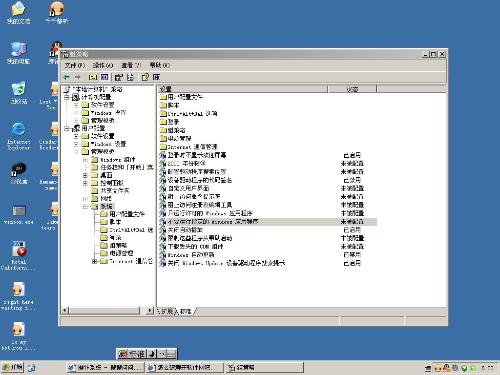Screen dimensions: 500x375
Task: Select the Windows 自动更新 policy entry
Action: point(191,255)
